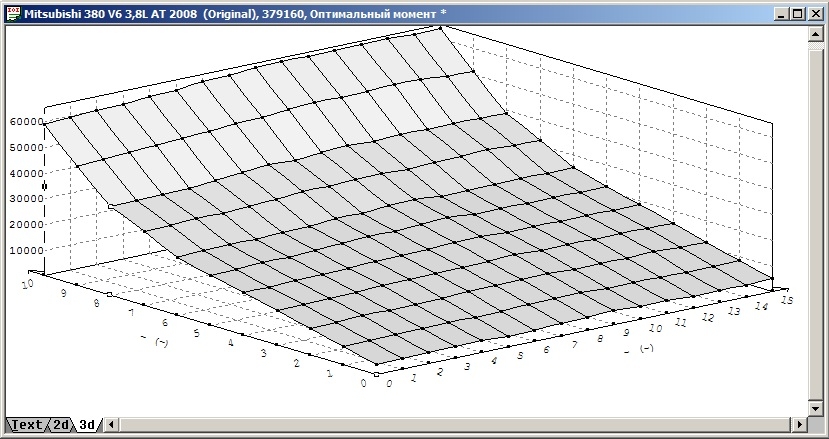This screenshot has width=829, height=439.
Task: Switch to the Text tab
Action: click(26, 424)
